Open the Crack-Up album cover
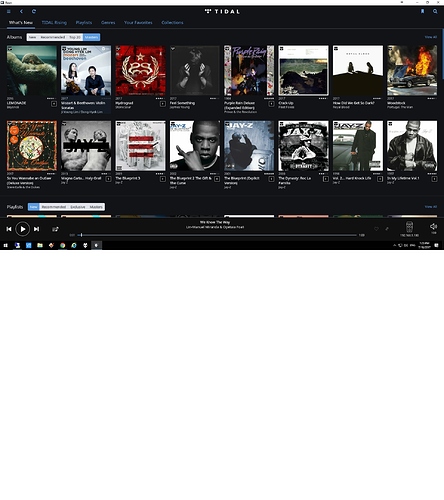 pyautogui.click(x=303, y=70)
